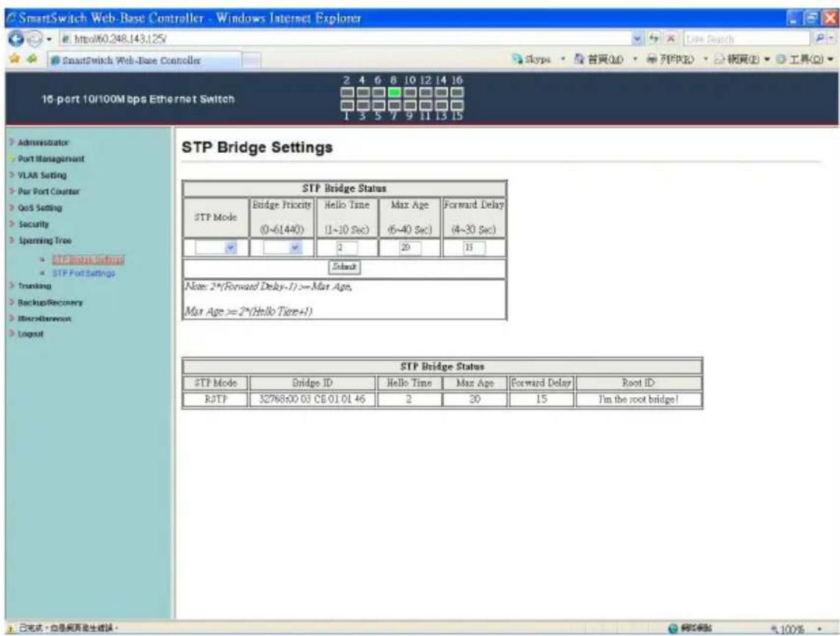Click the Live Search box
Image resolution: width=840 pixels, height=636 pixels.
pos(746,38)
